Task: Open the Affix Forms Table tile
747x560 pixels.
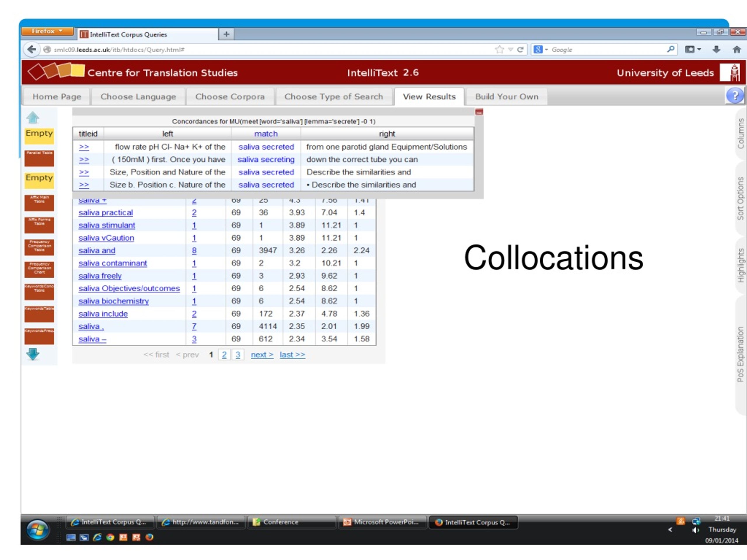Action: (x=39, y=225)
